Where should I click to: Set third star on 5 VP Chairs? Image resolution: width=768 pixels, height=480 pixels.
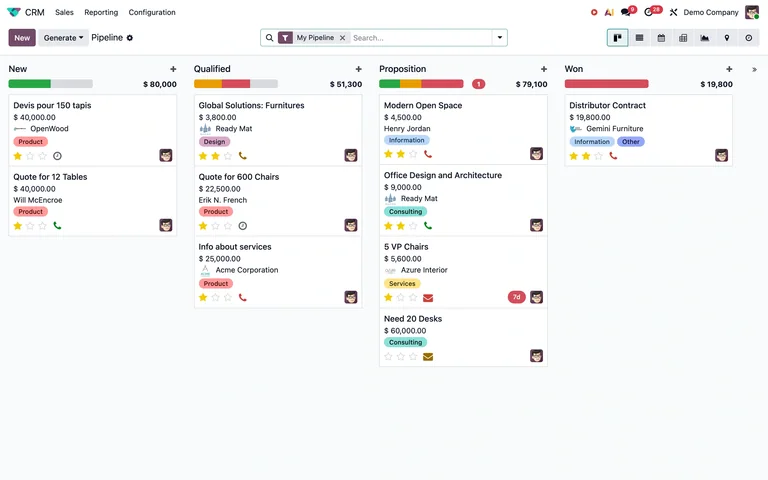(413, 297)
